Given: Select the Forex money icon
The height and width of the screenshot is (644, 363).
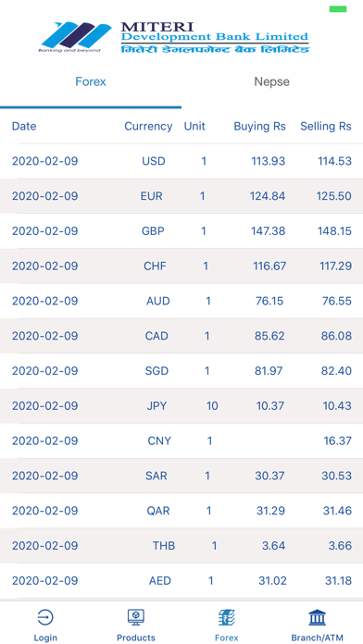Looking at the screenshot, I should click(227, 617).
